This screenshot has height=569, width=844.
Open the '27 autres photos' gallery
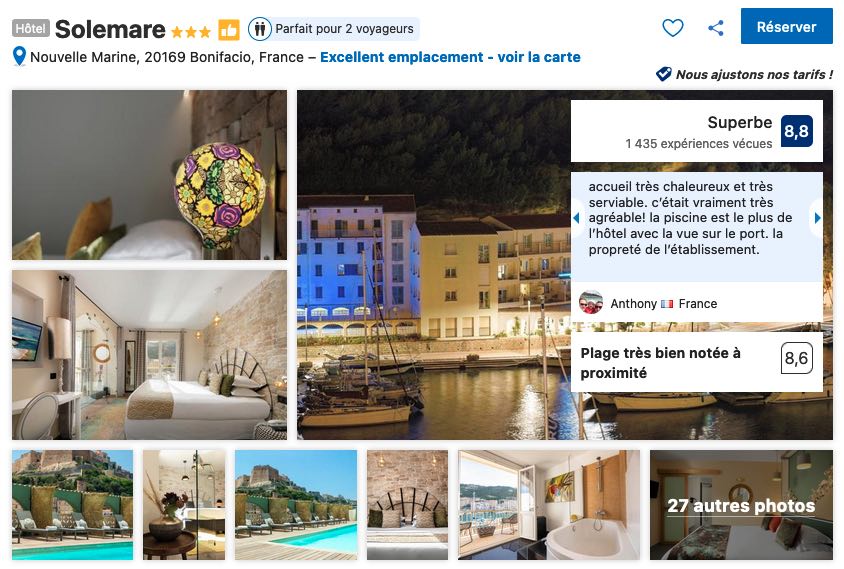[x=741, y=505]
